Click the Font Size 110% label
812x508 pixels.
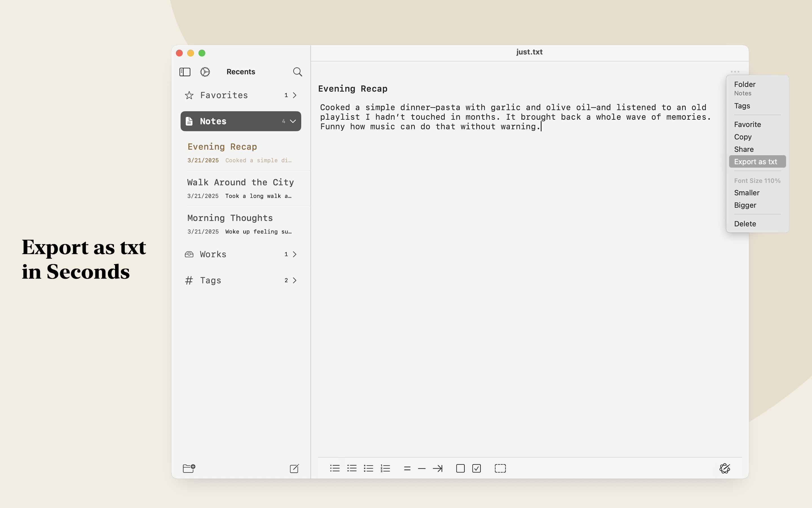[757, 181]
